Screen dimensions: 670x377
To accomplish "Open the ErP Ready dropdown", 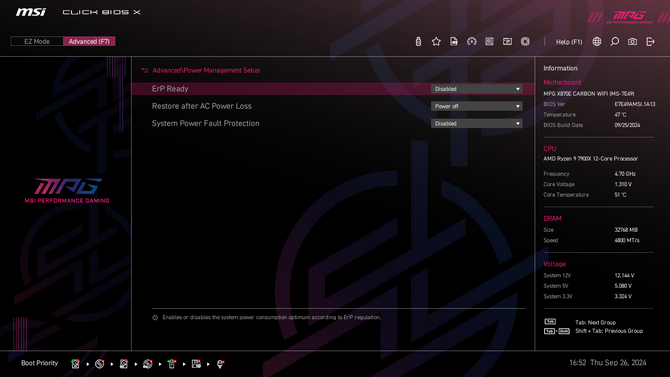I will pos(476,89).
